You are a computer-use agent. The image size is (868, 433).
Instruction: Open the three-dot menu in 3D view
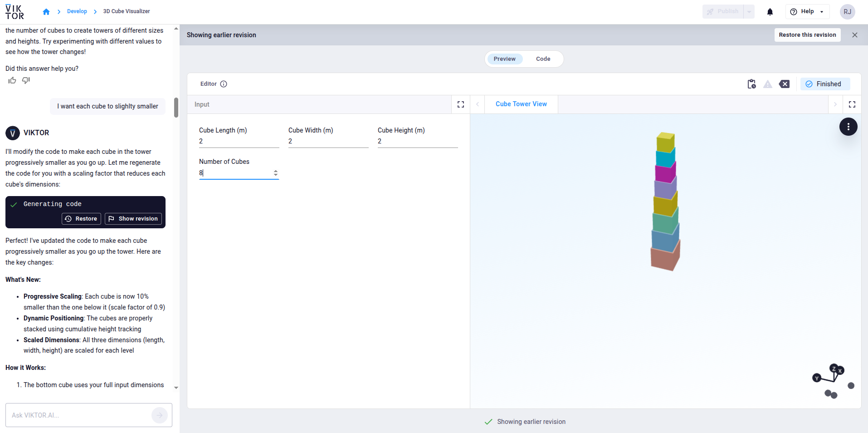pyautogui.click(x=848, y=127)
